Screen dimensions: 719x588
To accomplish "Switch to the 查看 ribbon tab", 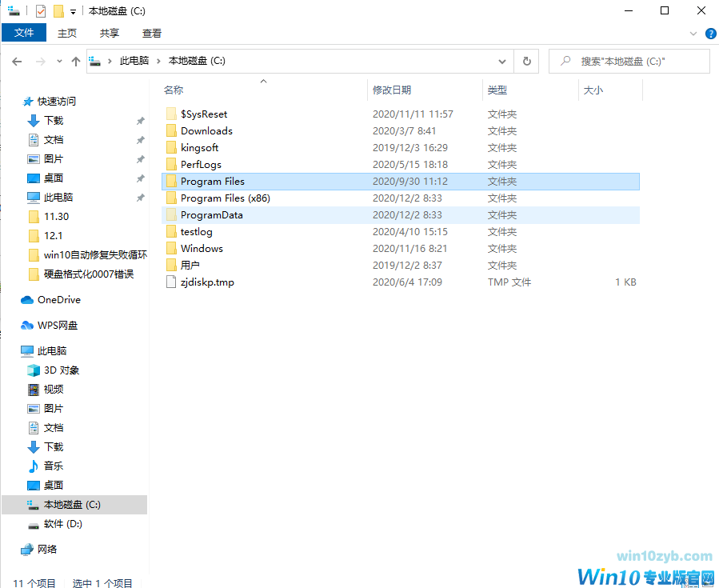I will point(151,33).
